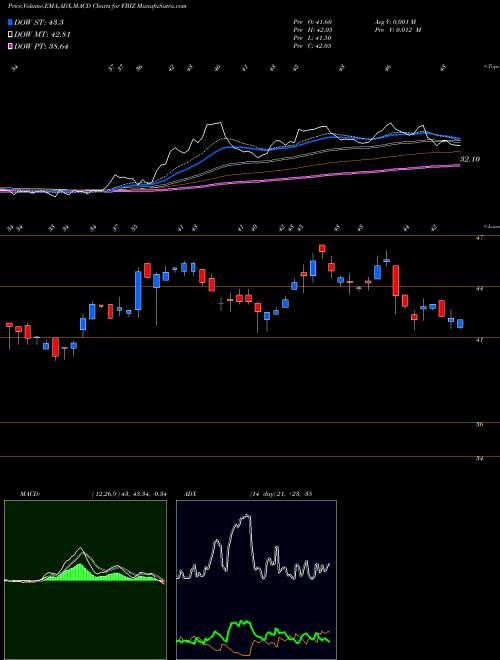Click the 36 price axis label
Viewport: 500px width, 660px height.
coord(479,424)
